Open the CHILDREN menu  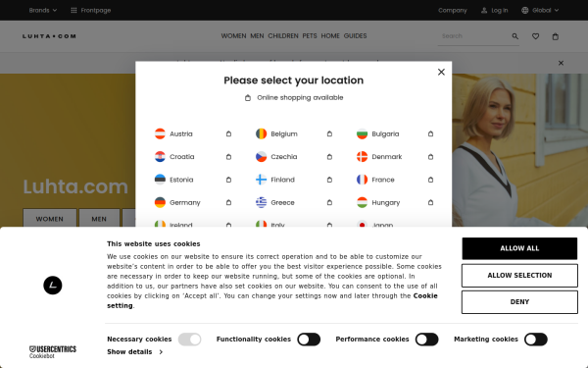pos(283,36)
